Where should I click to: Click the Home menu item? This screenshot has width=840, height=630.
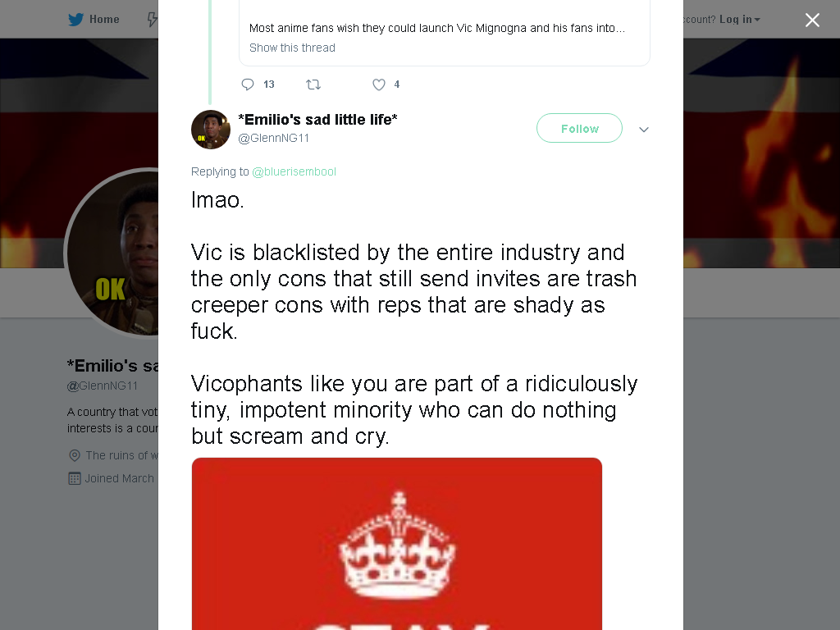point(94,20)
